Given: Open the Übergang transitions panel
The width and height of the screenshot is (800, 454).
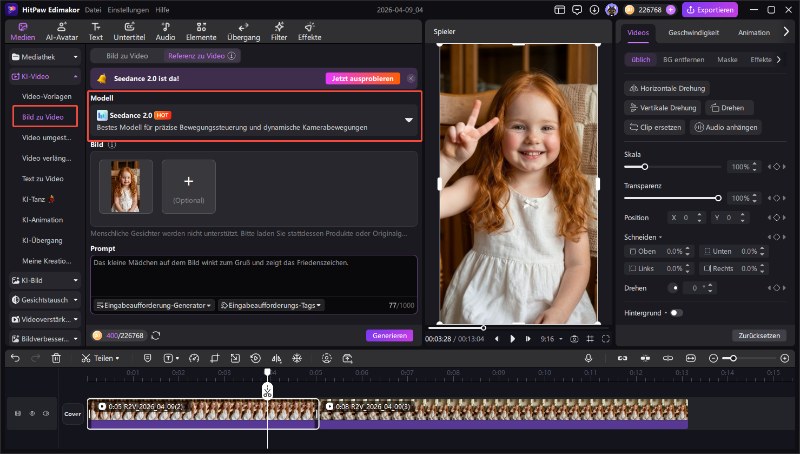Looking at the screenshot, I should coord(243,29).
